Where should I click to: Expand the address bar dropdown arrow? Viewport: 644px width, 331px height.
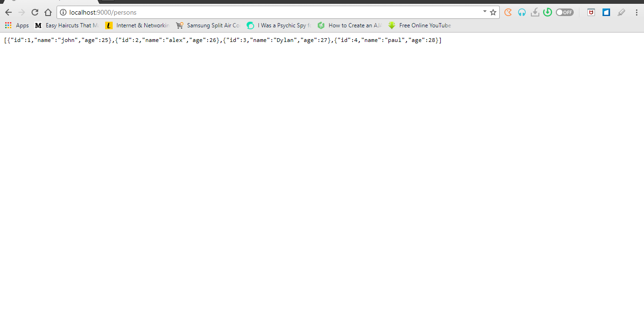point(485,11)
